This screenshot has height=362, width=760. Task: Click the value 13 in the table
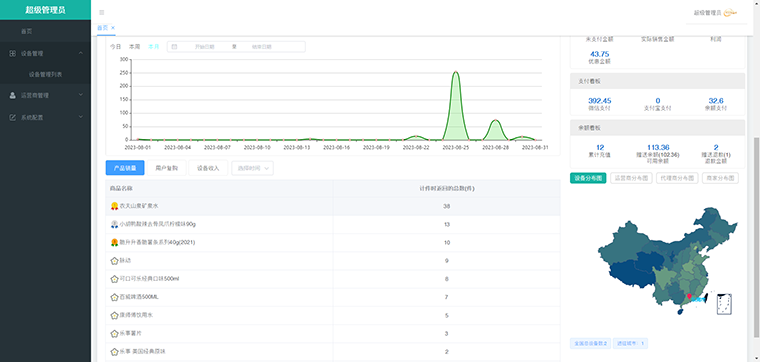pos(446,224)
